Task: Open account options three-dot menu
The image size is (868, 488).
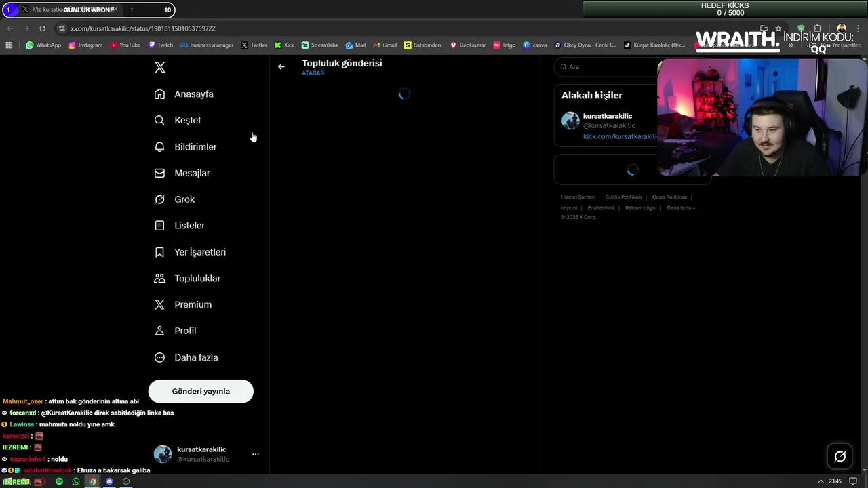Action: coord(256,454)
